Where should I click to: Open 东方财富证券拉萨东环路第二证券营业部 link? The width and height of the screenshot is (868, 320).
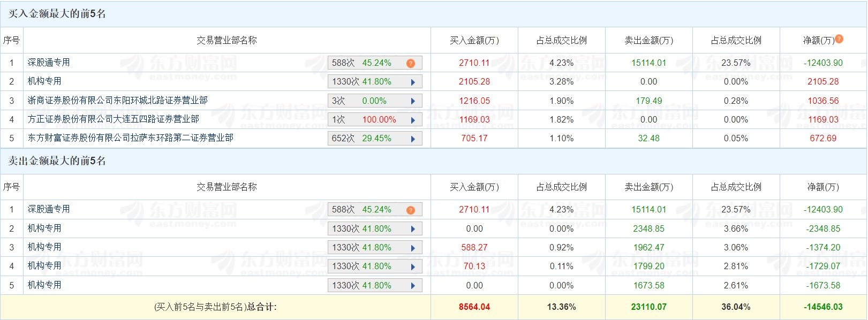click(x=131, y=138)
